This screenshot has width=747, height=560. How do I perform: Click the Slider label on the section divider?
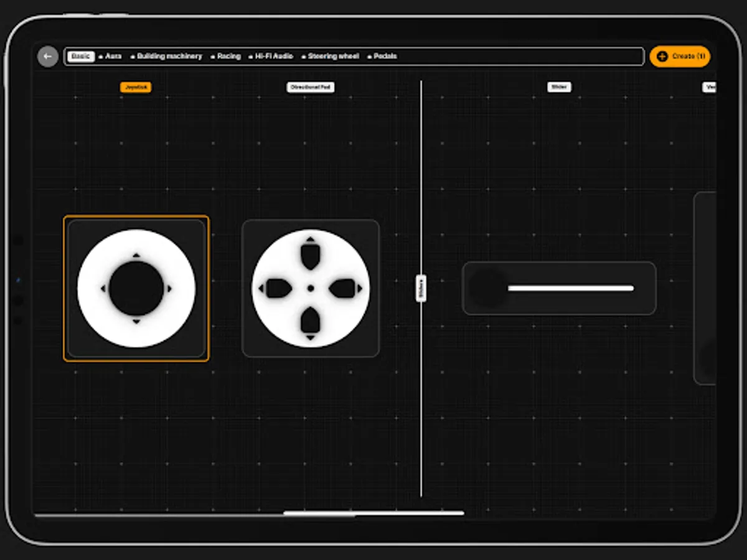pos(421,288)
